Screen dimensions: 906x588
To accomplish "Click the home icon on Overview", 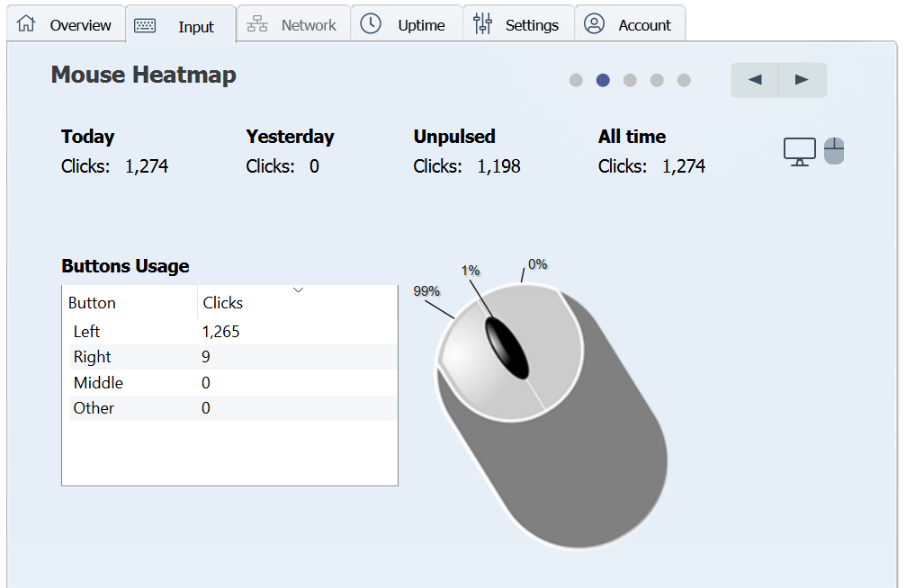I will pos(26,23).
